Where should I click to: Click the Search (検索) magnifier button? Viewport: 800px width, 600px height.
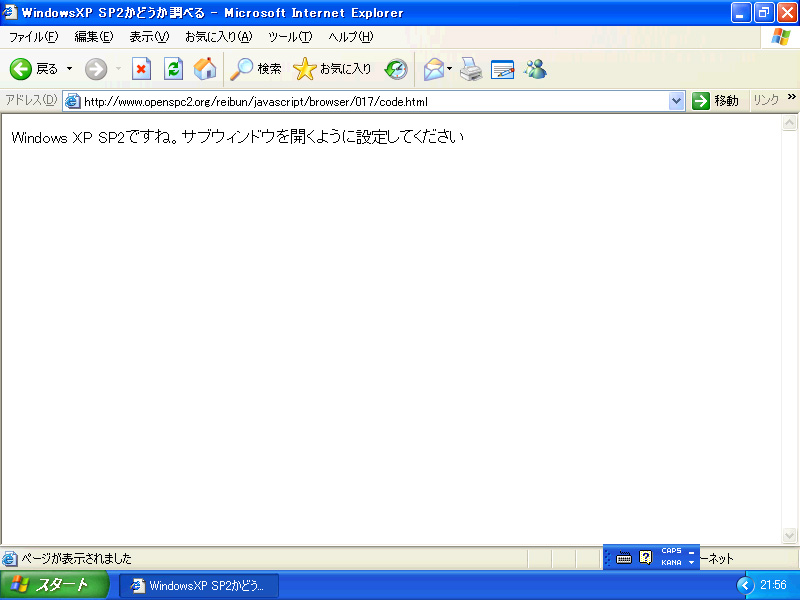click(255, 69)
